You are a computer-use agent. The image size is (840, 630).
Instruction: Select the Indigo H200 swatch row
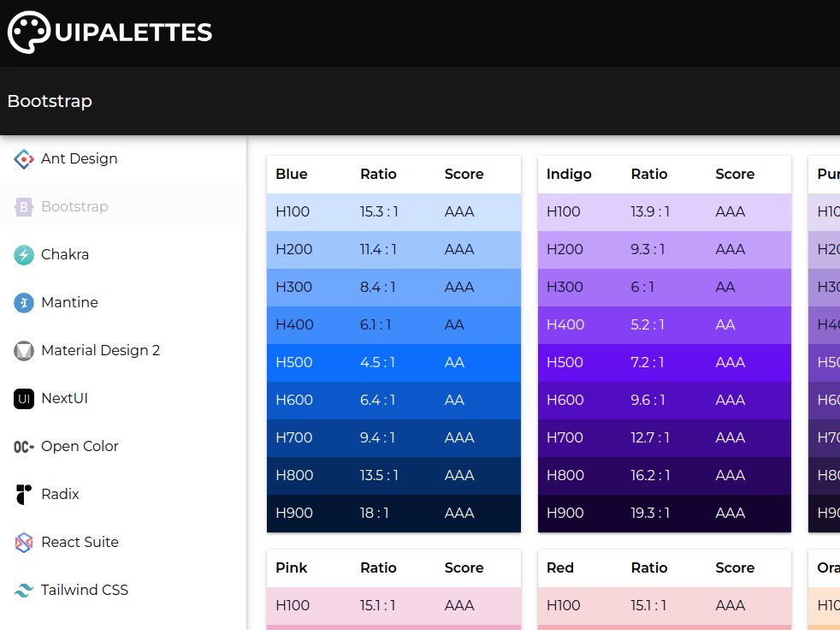[x=665, y=250]
